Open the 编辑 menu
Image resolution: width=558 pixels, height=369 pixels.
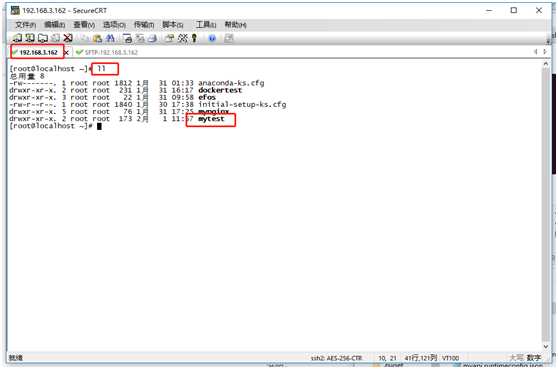54,25
